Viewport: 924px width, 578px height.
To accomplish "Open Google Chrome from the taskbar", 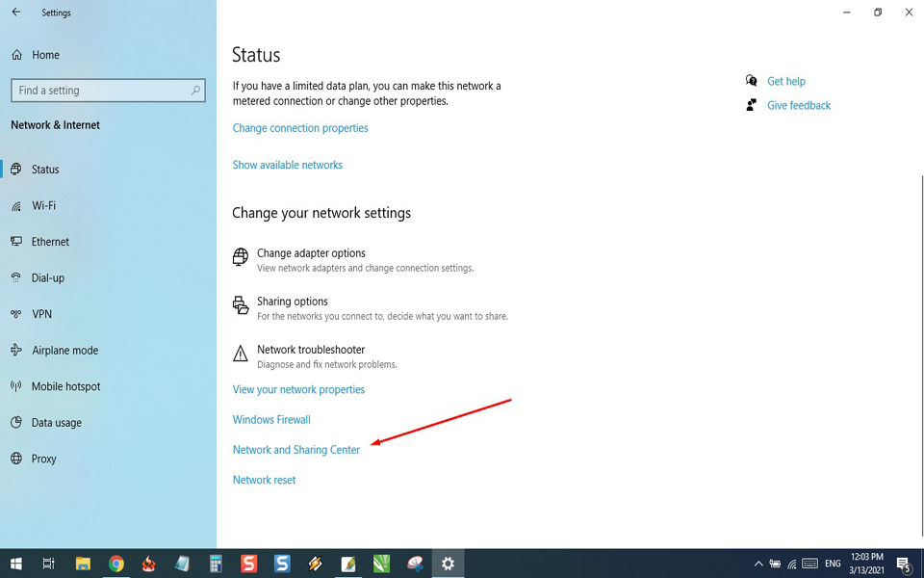I will (x=116, y=564).
